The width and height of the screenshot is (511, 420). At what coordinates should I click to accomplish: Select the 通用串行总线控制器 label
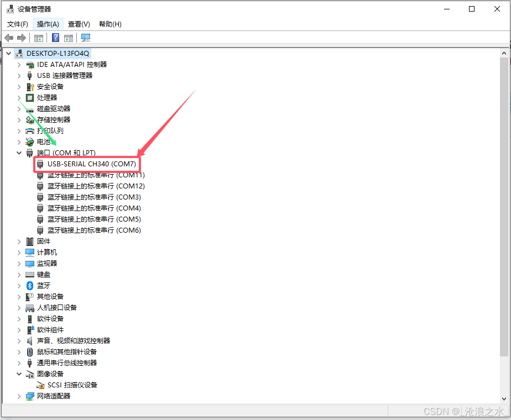pyautogui.click(x=67, y=363)
